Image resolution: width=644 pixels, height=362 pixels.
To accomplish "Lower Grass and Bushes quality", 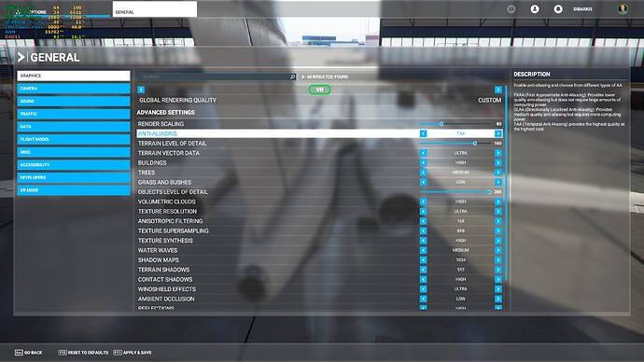I will [x=423, y=182].
